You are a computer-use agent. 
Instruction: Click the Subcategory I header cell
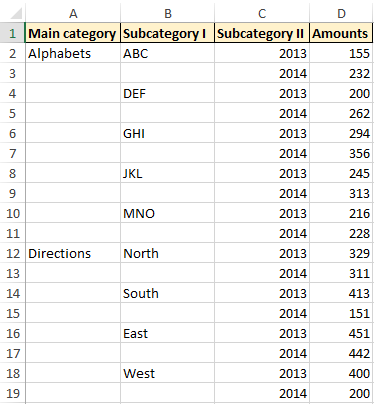tap(167, 33)
